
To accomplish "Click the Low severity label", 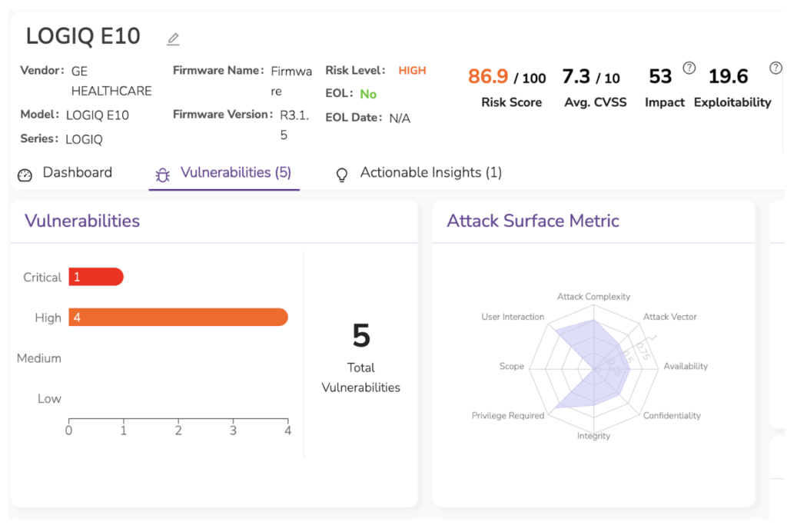I will click(49, 399).
